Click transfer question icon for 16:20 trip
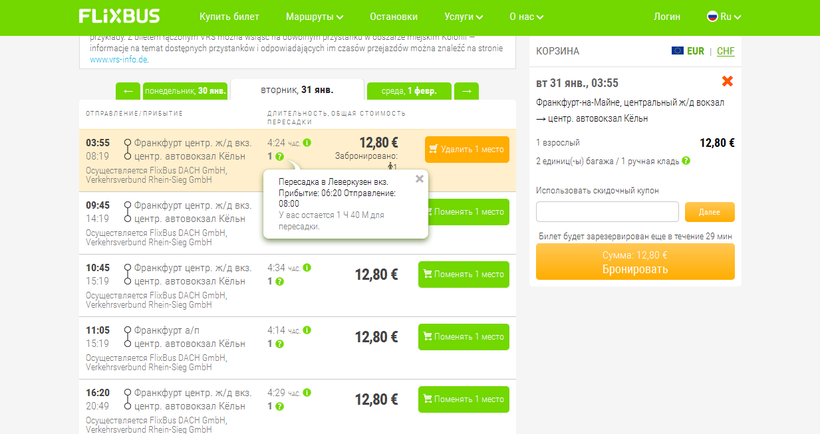 pyautogui.click(x=280, y=407)
